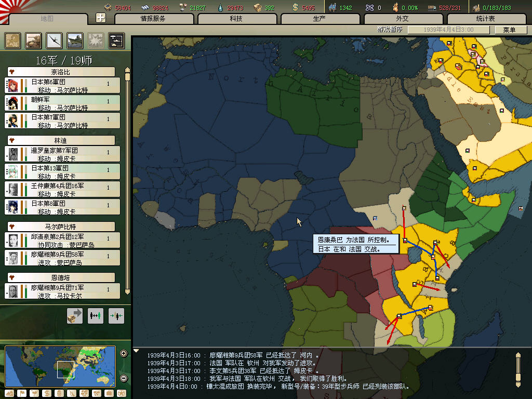Zoom in the minimap with plus button
Screen dimensions: 532x399
(124, 353)
